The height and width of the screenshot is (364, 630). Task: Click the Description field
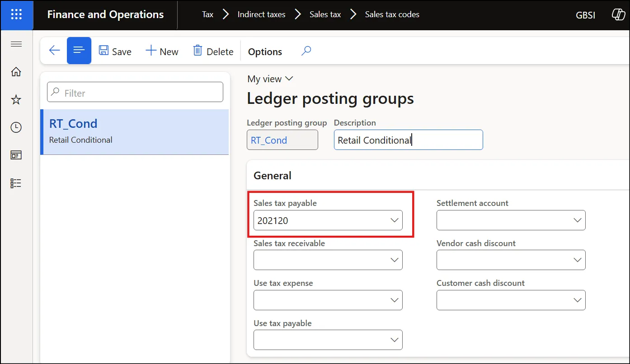pos(409,140)
